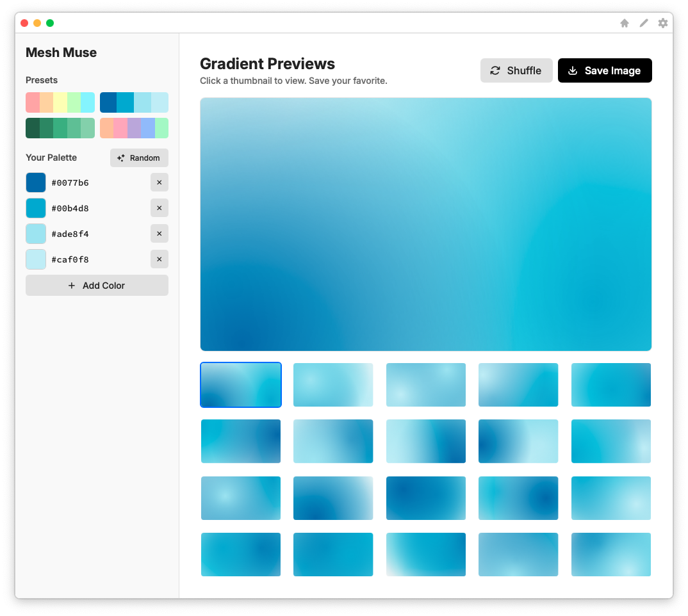Shuffle the gradient previews
This screenshot has height=616, width=688.
coord(516,70)
